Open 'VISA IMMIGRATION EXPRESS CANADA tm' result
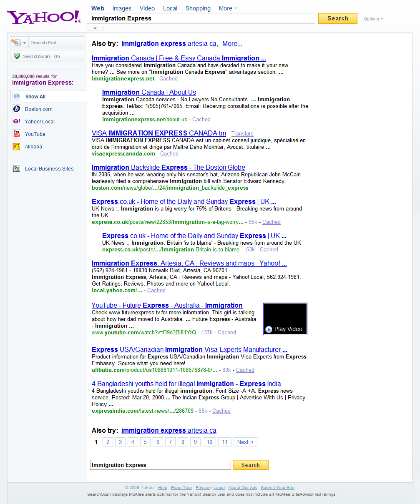This screenshot has height=504, width=420. (159, 133)
